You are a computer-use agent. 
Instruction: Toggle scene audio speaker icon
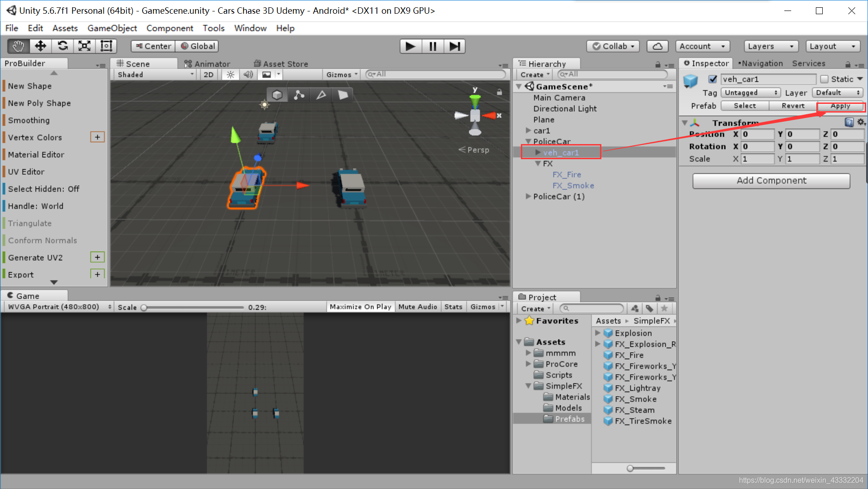click(x=248, y=75)
